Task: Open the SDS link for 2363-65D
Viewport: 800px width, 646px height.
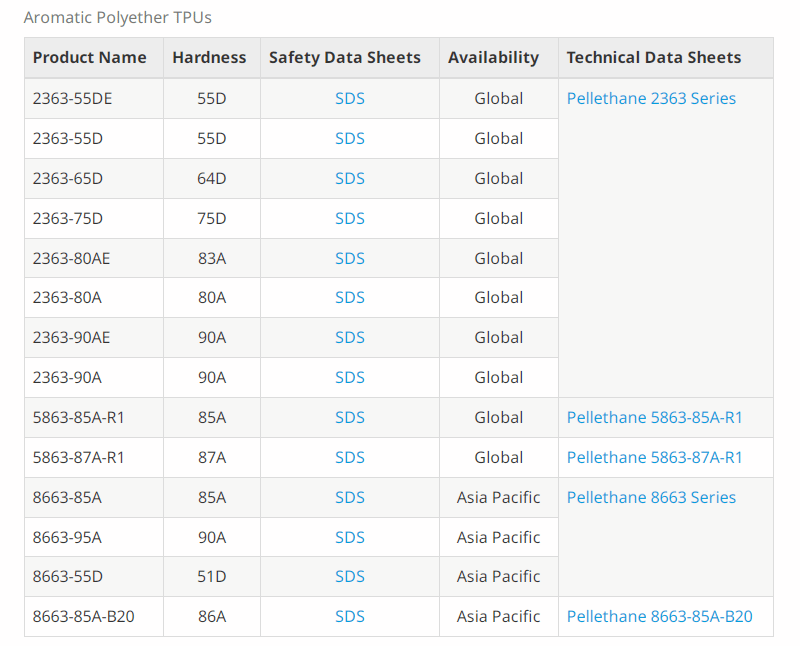Action: tap(349, 179)
